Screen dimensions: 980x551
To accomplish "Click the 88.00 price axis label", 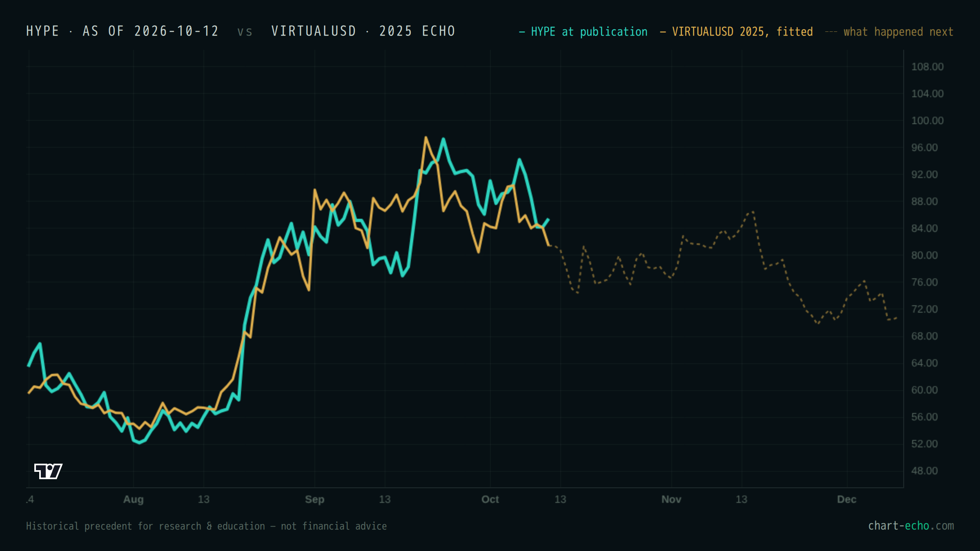I will [x=924, y=201].
